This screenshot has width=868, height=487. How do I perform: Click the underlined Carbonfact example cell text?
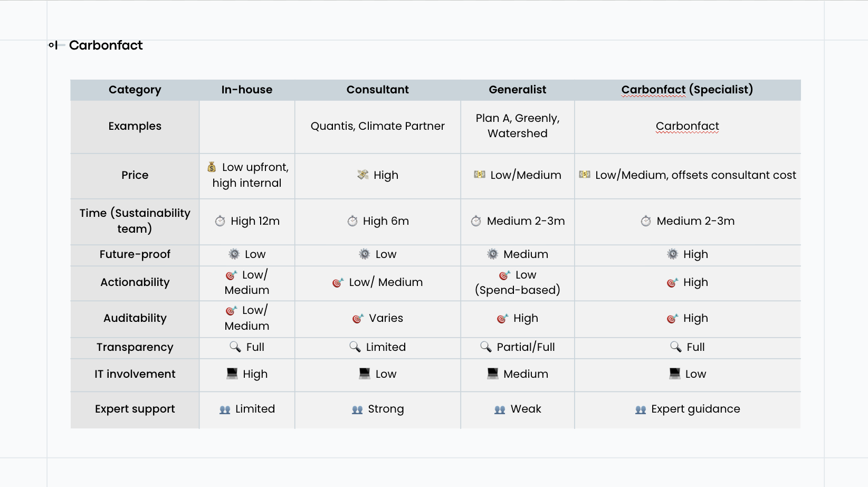(x=687, y=126)
